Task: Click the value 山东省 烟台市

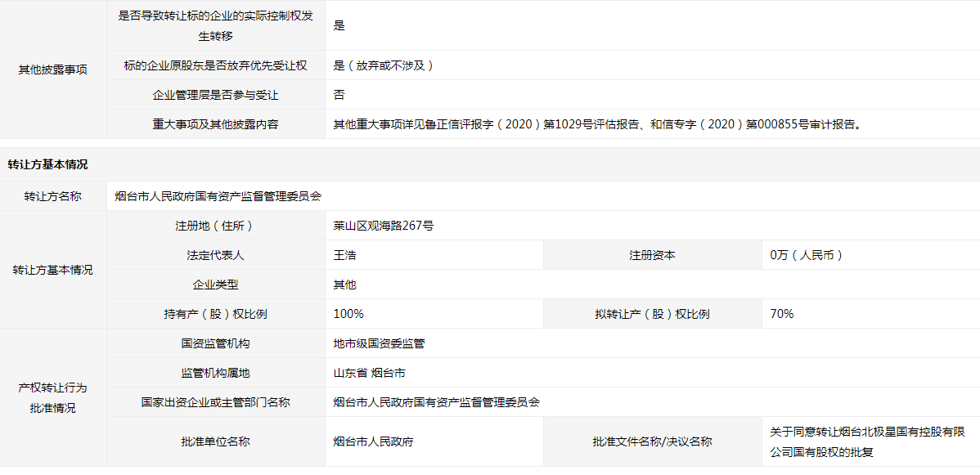Action: pyautogui.click(x=370, y=373)
